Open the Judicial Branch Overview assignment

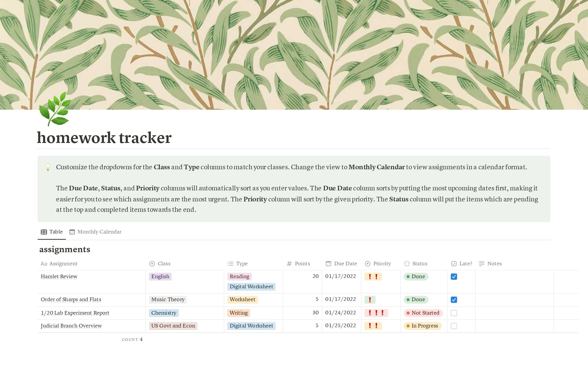pos(71,326)
